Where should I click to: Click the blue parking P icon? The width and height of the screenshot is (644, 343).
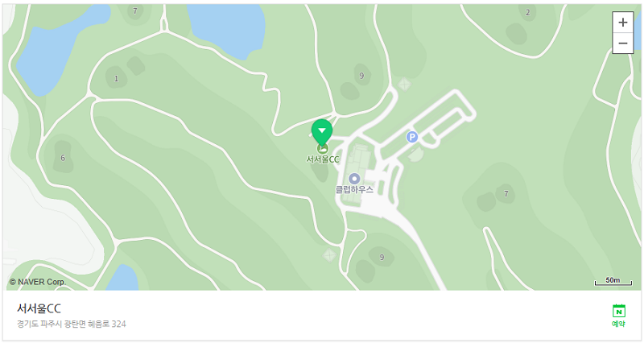point(412,137)
